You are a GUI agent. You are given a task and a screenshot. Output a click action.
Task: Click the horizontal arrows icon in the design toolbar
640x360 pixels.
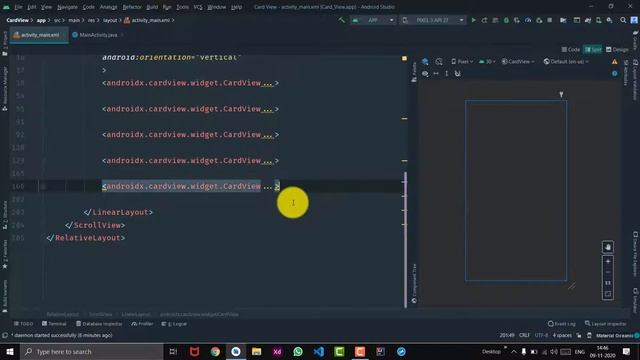pos(436,73)
